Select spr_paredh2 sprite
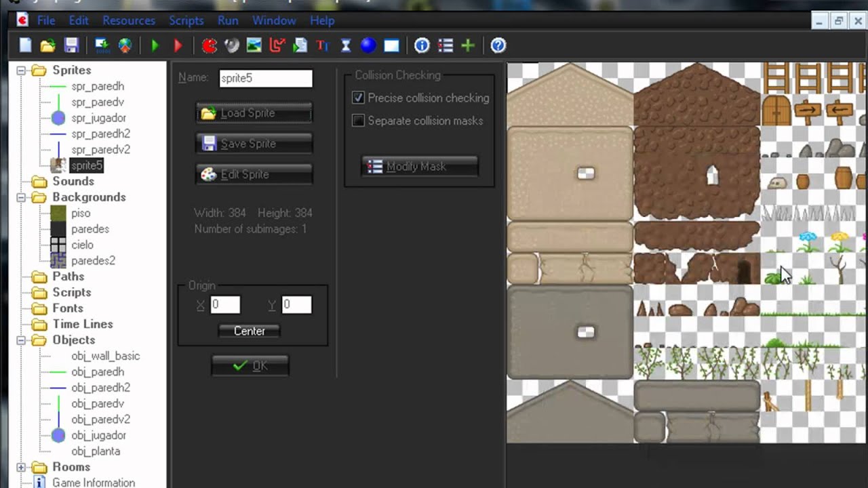 pos(100,134)
